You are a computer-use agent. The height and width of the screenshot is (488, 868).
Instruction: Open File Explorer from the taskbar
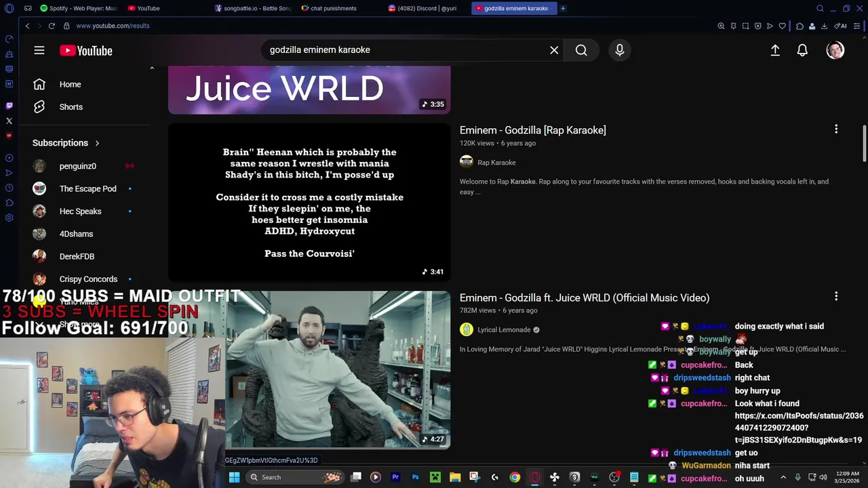pyautogui.click(x=455, y=477)
